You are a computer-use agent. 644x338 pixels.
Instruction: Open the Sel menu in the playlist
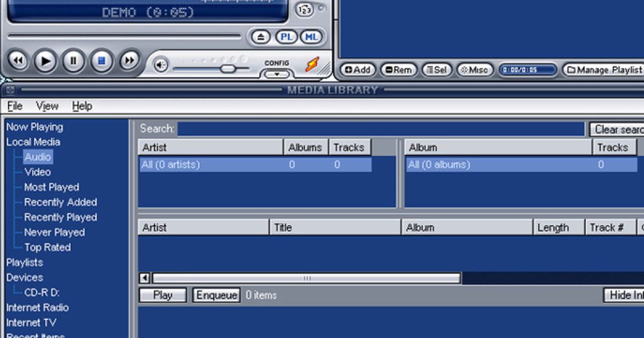(x=436, y=70)
